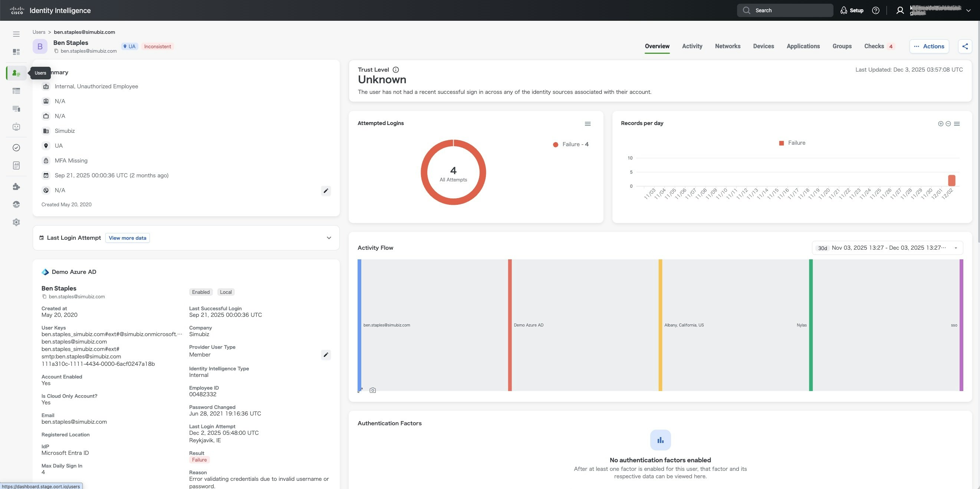
Task: Switch to the Networks tab
Action: pyautogui.click(x=727, y=46)
